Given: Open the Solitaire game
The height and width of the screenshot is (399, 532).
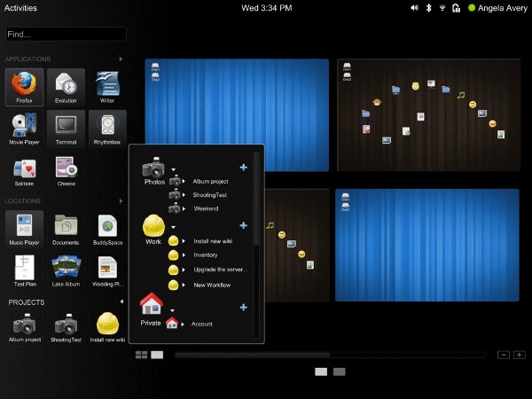Looking at the screenshot, I should (23, 171).
